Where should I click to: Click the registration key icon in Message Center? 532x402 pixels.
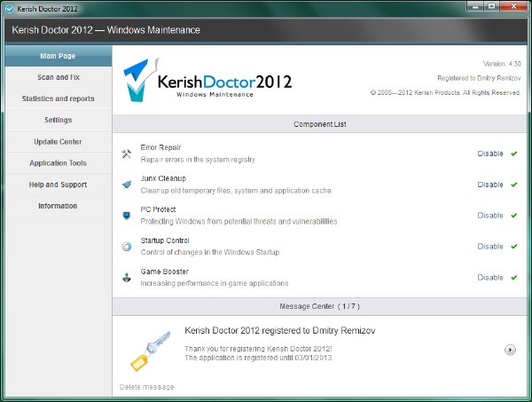pos(151,351)
